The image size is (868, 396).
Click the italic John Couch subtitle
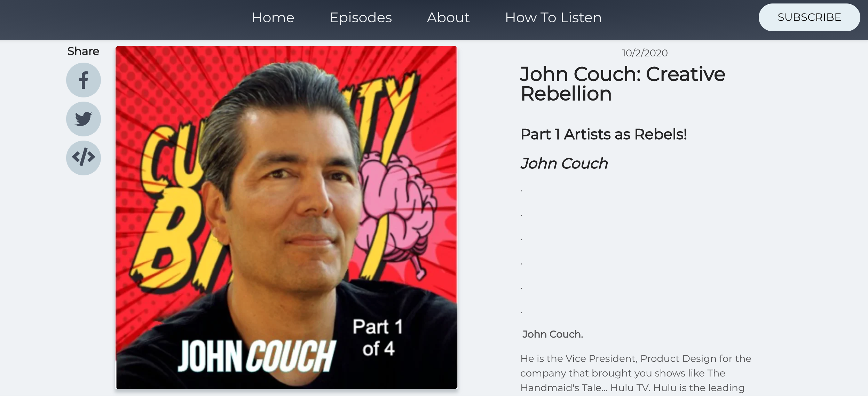564,164
